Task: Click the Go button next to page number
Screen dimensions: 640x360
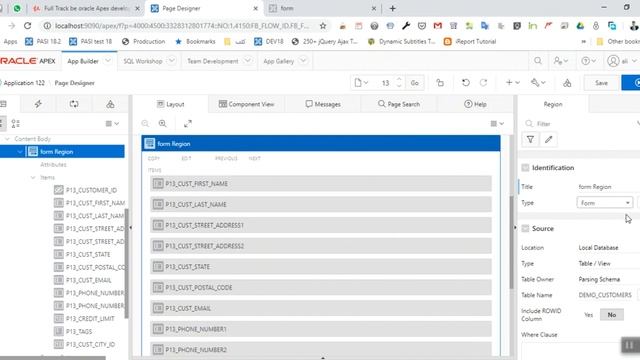Action: pos(414,83)
